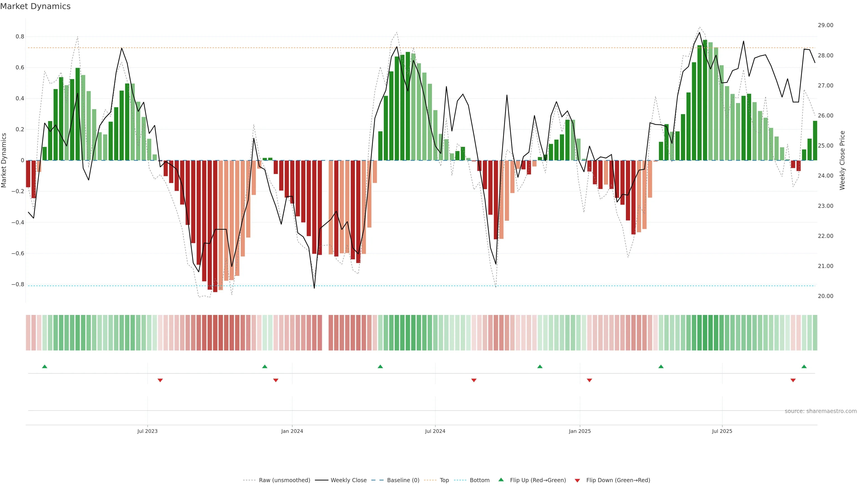This screenshot has width=868, height=488.
Task: Toggle the Weekly Close legend entry
Action: pos(348,480)
